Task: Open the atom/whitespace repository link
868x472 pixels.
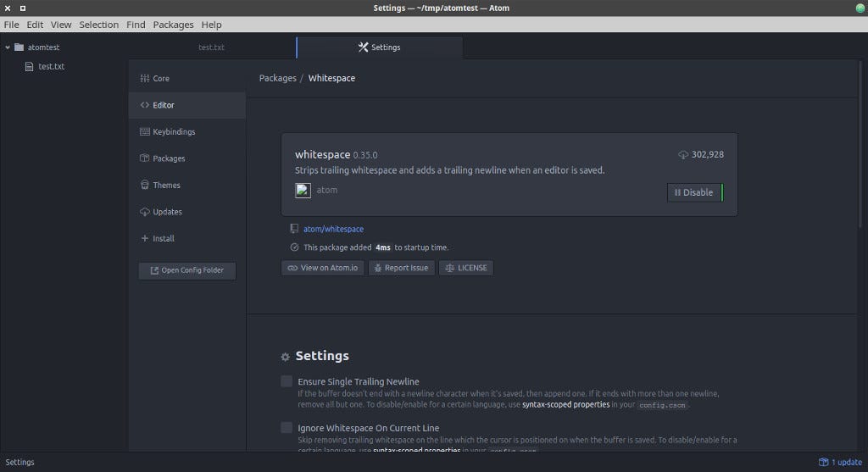Action: pyautogui.click(x=333, y=229)
